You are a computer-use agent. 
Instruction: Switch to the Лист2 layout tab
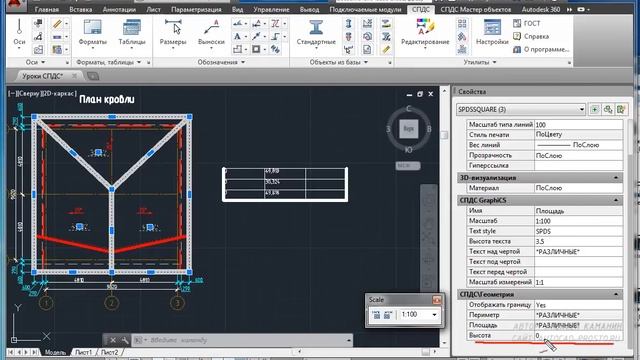[x=109, y=352]
